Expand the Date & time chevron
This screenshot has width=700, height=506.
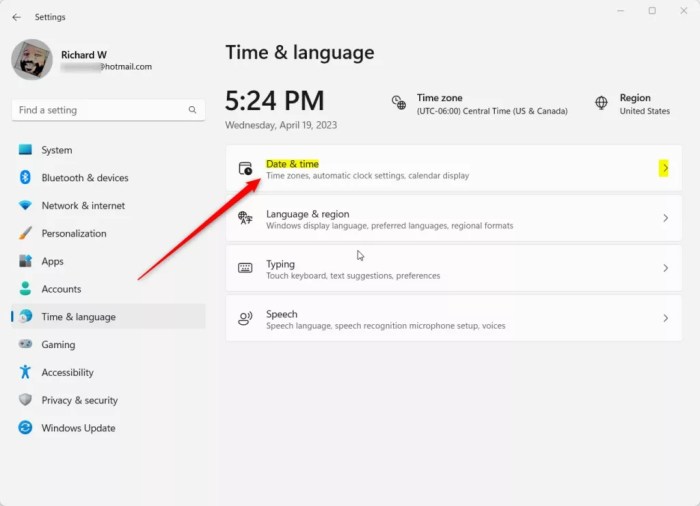665,168
